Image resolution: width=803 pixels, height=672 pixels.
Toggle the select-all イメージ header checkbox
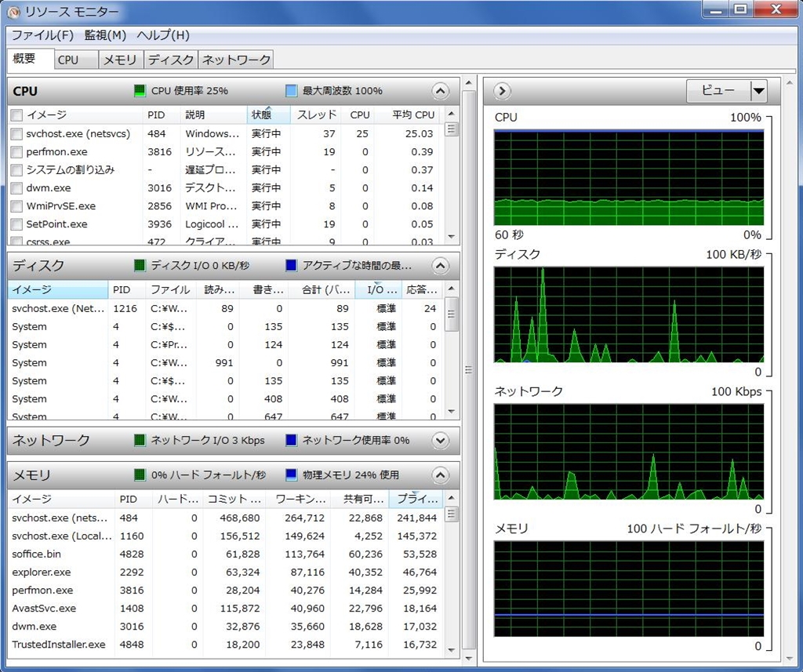click(x=16, y=114)
